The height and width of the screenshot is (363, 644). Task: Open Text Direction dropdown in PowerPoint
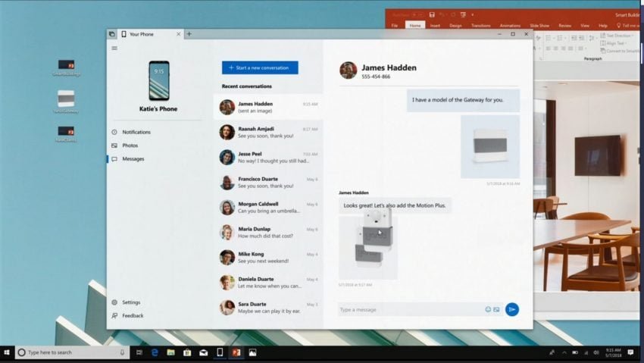pos(617,36)
